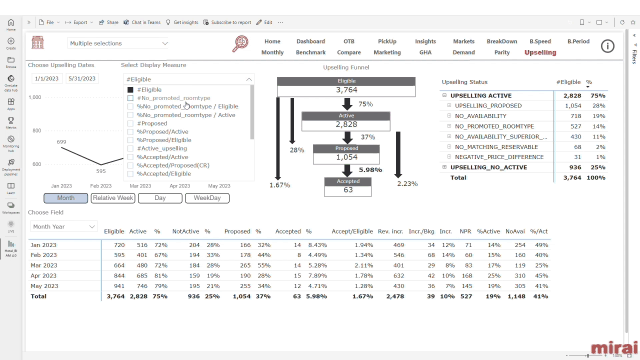
Task: Open Apps in the left sidebar
Action: point(11,104)
